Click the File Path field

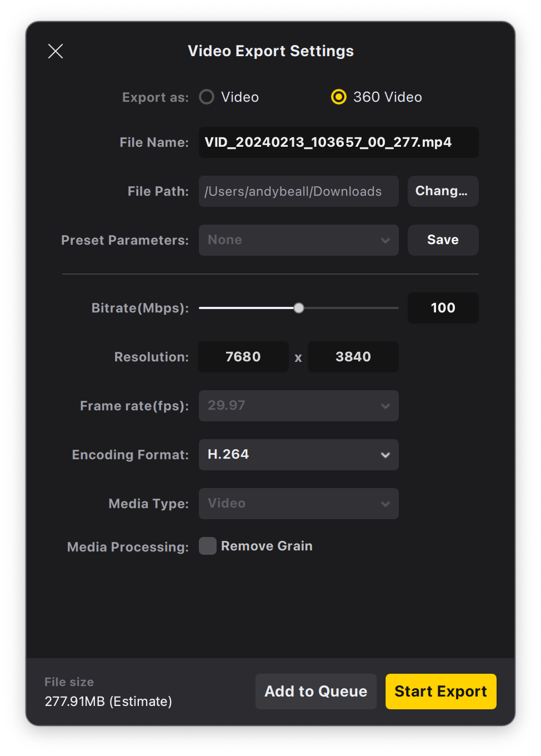click(x=298, y=191)
